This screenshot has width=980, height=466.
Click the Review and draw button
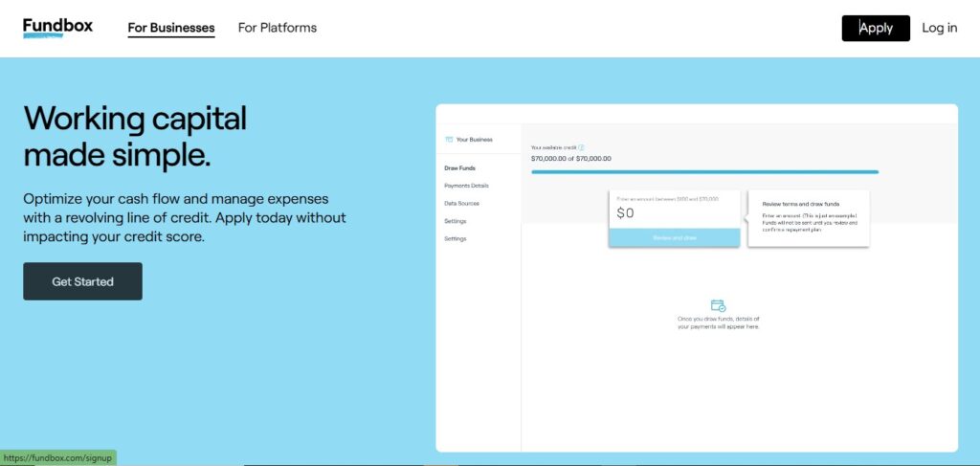tap(675, 237)
